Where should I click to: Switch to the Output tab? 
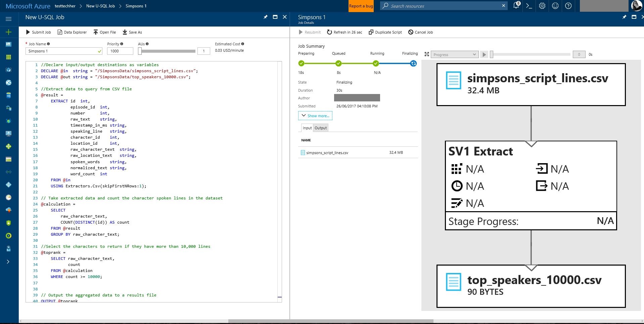point(321,128)
